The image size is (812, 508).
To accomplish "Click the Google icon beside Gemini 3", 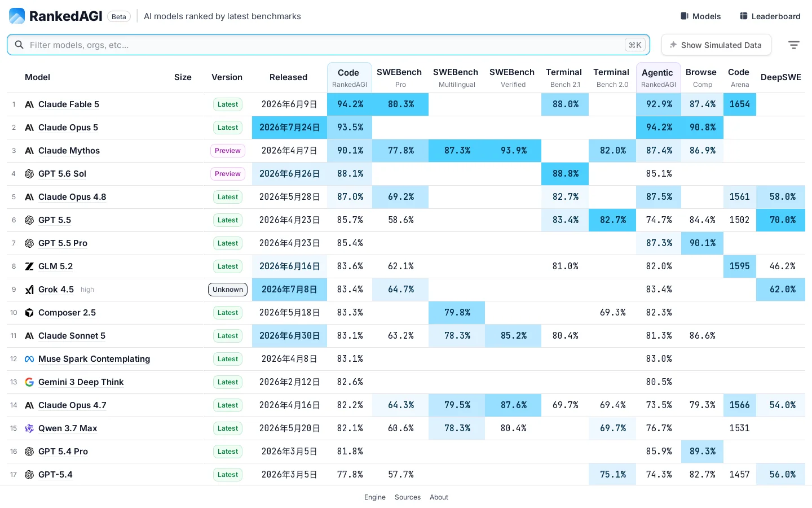I will point(29,382).
